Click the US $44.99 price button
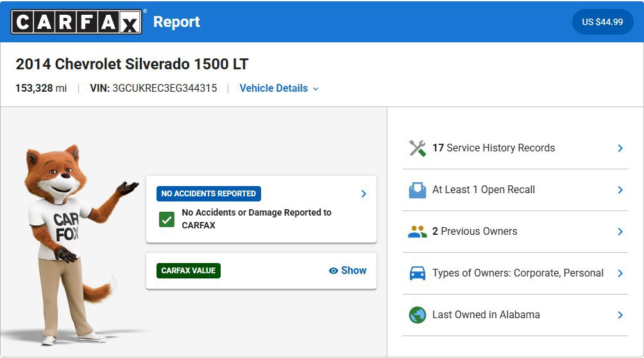The width and height of the screenshot is (644, 358). click(x=602, y=22)
